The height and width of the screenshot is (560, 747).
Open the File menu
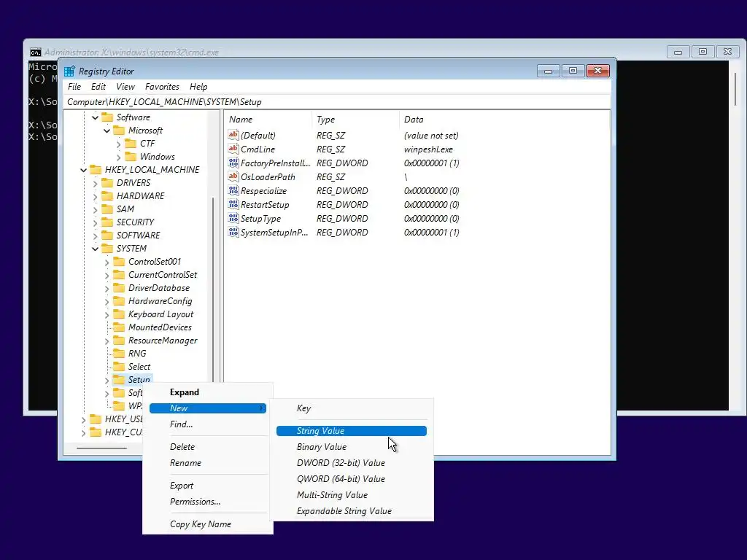[x=74, y=87]
